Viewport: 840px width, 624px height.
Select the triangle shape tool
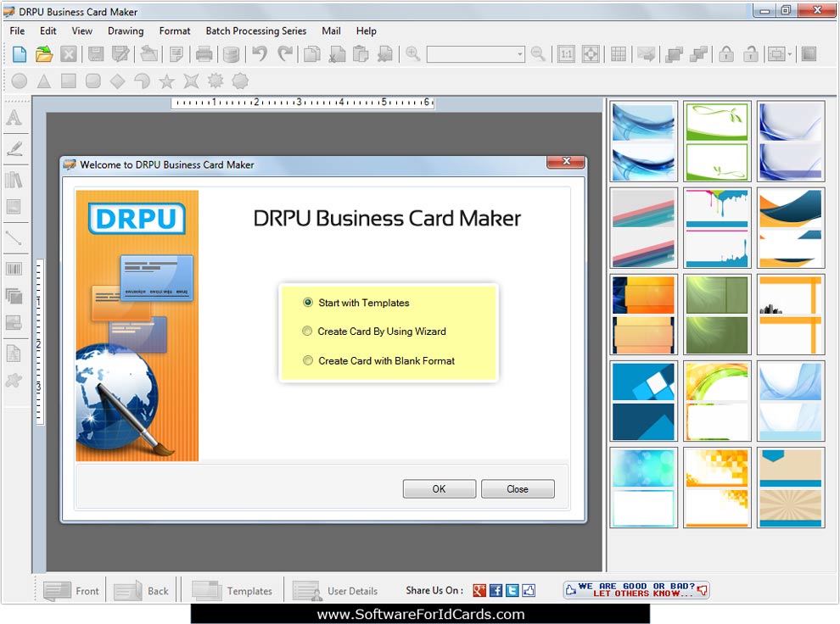tap(44, 81)
